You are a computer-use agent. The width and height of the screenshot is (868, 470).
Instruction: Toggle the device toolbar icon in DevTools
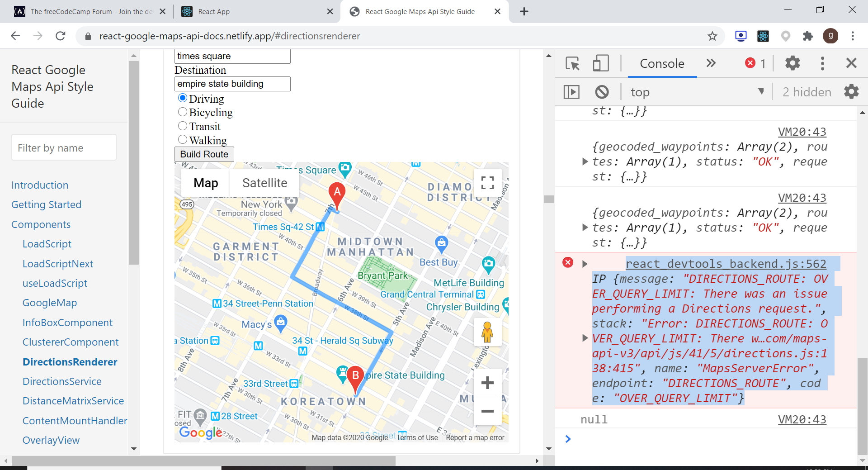pos(601,63)
